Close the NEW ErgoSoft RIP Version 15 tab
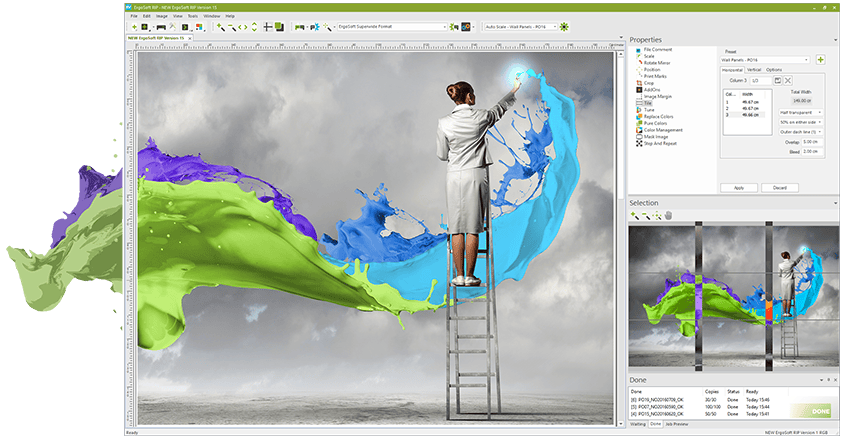 (189, 38)
